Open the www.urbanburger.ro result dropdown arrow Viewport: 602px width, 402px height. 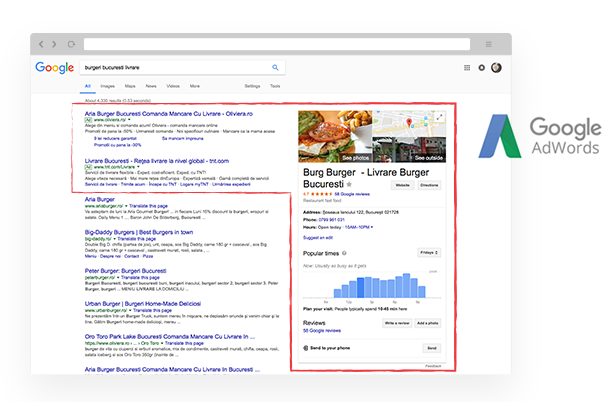[x=130, y=310]
